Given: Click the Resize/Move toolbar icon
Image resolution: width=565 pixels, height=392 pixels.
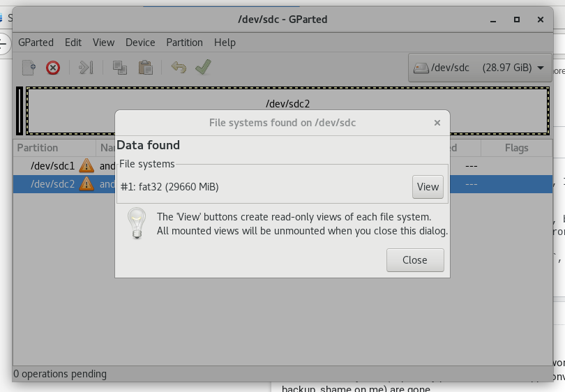Looking at the screenshot, I should pyautogui.click(x=86, y=68).
